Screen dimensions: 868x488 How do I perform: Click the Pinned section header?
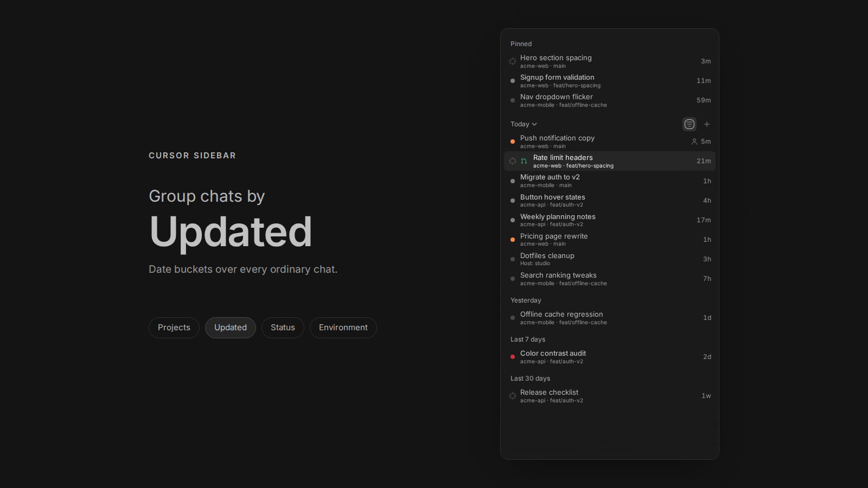click(x=521, y=44)
